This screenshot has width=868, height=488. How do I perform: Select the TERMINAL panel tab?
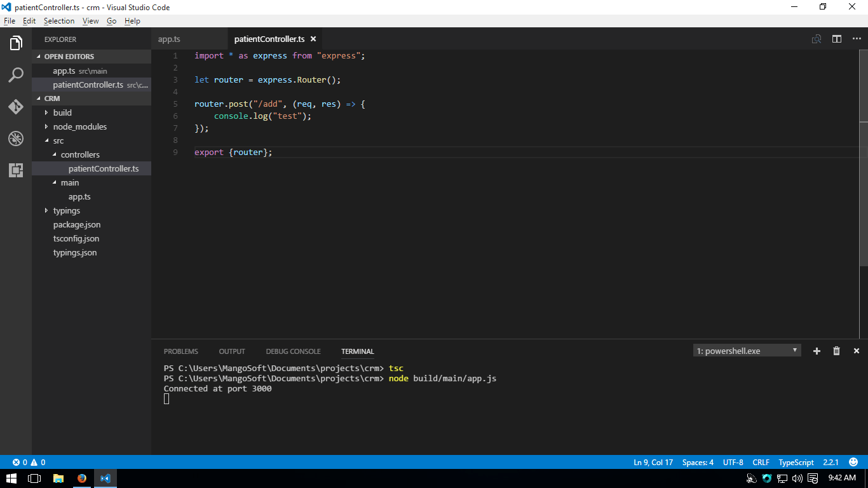coord(358,351)
